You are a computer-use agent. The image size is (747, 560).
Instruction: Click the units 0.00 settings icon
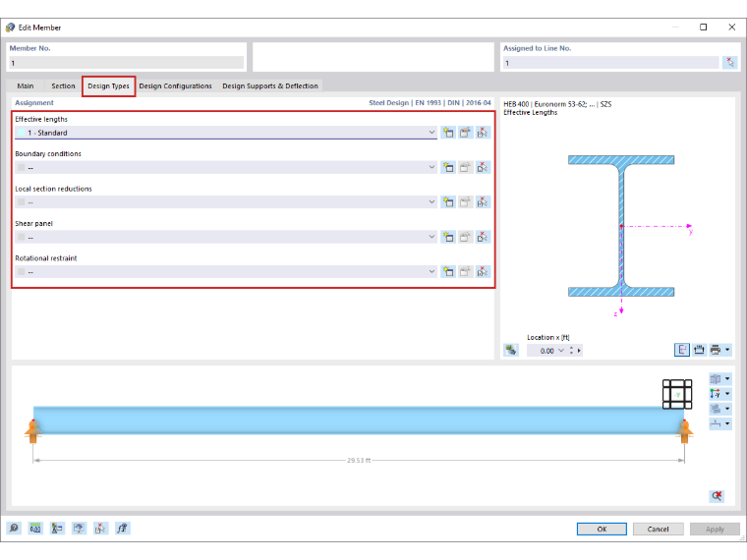tap(35, 529)
